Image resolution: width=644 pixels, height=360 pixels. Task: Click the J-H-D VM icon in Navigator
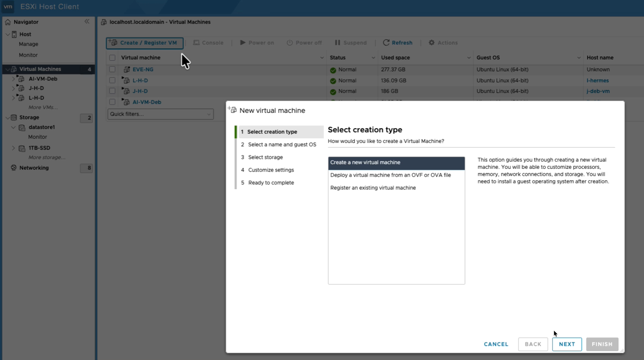pyautogui.click(x=21, y=88)
